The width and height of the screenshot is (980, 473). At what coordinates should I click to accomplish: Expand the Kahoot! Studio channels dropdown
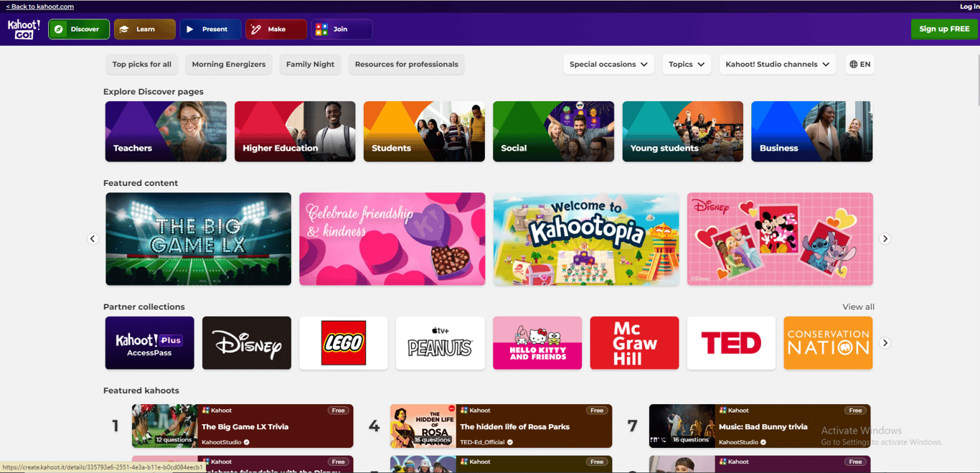pyautogui.click(x=778, y=65)
